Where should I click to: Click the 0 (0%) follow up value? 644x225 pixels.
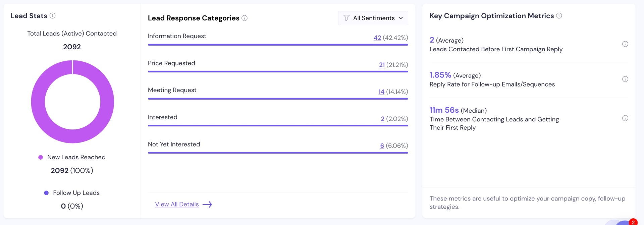pos(72,206)
